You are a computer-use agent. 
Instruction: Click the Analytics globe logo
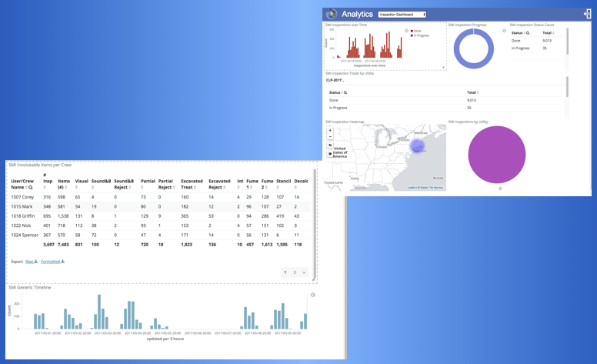pyautogui.click(x=332, y=14)
